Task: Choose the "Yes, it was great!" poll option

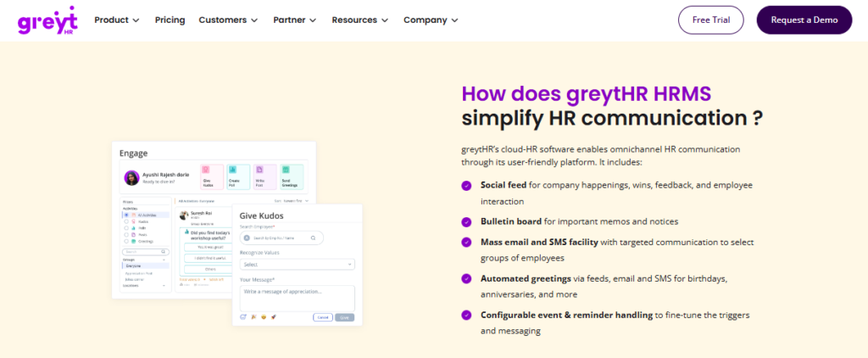Action: click(208, 247)
